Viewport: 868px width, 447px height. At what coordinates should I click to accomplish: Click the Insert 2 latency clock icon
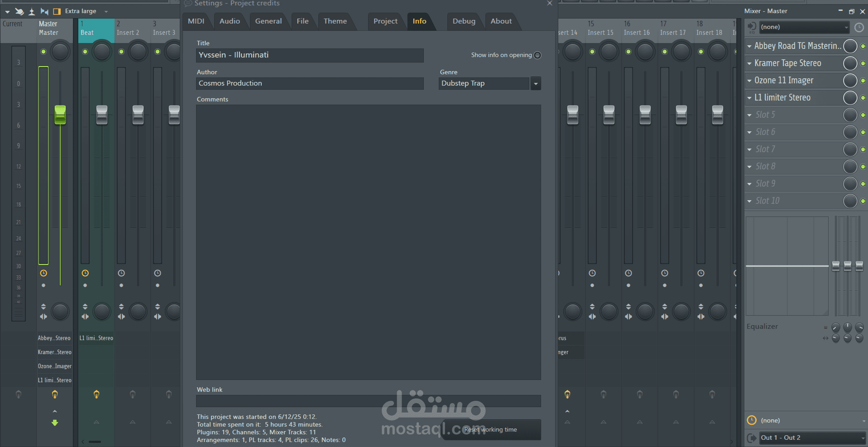tap(121, 273)
